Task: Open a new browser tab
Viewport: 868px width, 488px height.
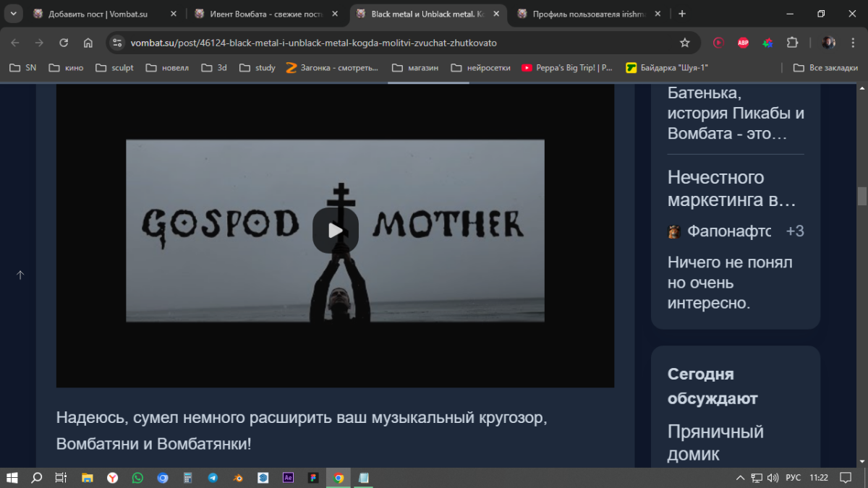Action: click(682, 14)
